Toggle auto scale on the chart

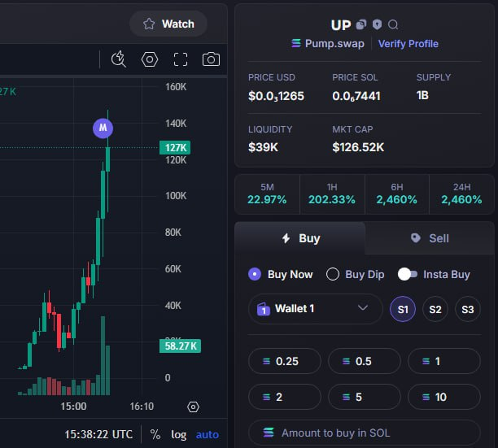tap(207, 434)
